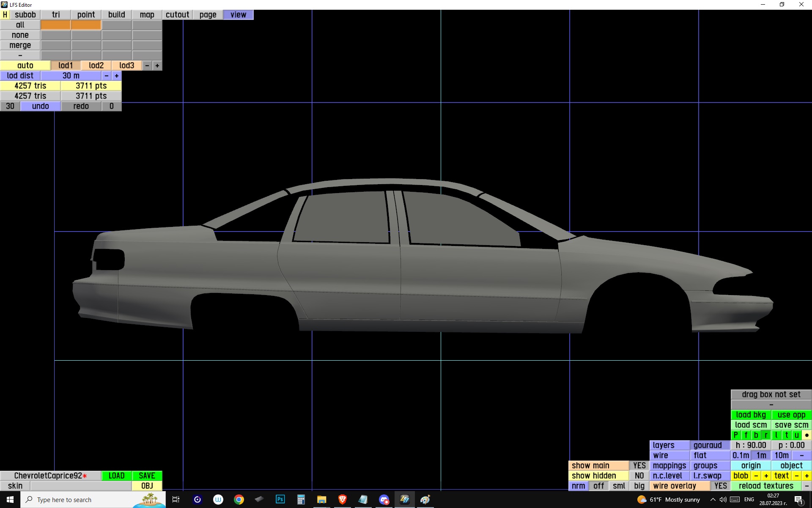The image size is (812, 508).
Task: Open Chrome from the taskbar
Action: pos(239,500)
